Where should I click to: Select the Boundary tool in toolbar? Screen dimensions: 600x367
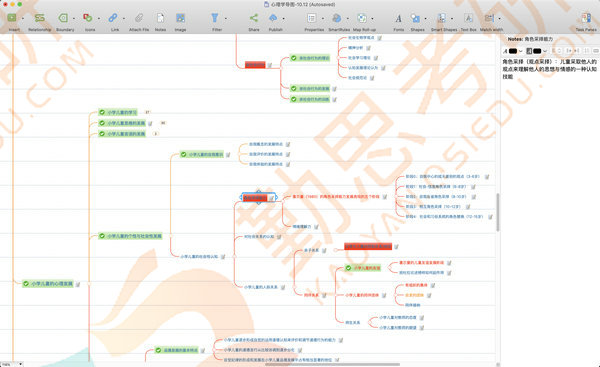[x=63, y=18]
